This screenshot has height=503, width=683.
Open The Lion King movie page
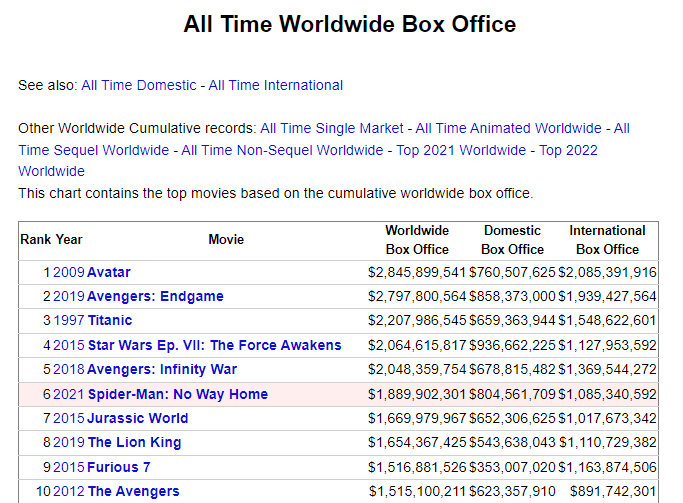coord(134,442)
